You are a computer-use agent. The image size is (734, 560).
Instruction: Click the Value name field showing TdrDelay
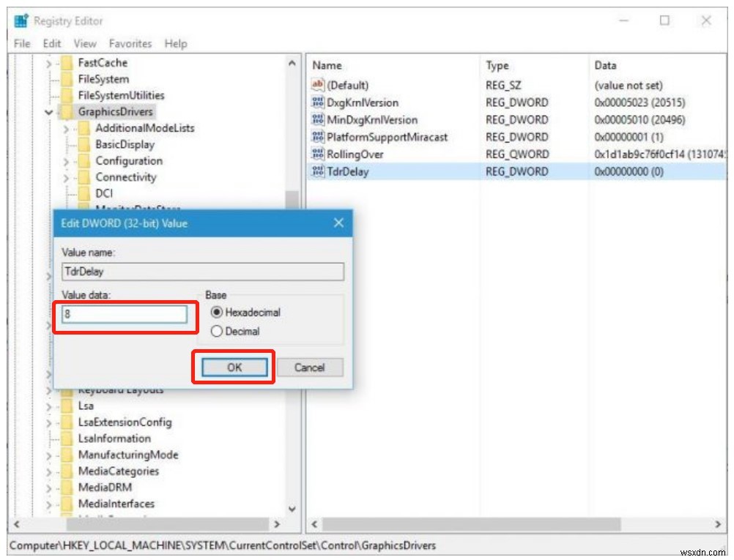tap(203, 272)
